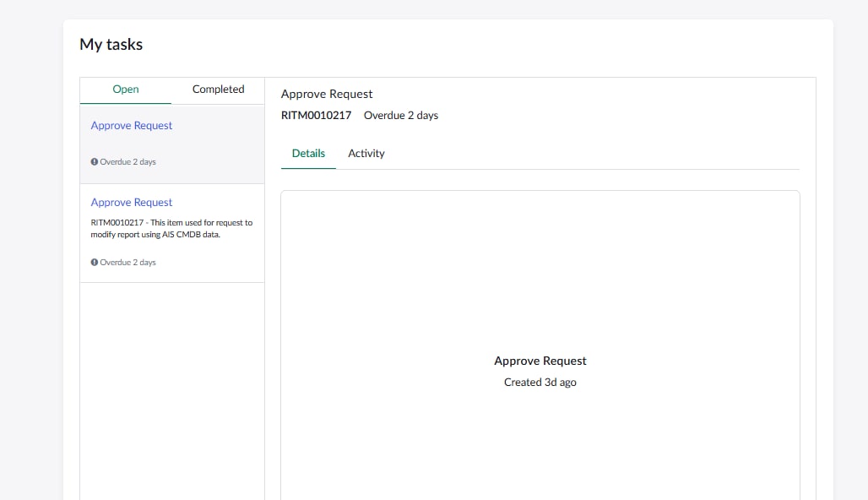
Task: Switch to the Open tasks tab
Action: tap(126, 90)
